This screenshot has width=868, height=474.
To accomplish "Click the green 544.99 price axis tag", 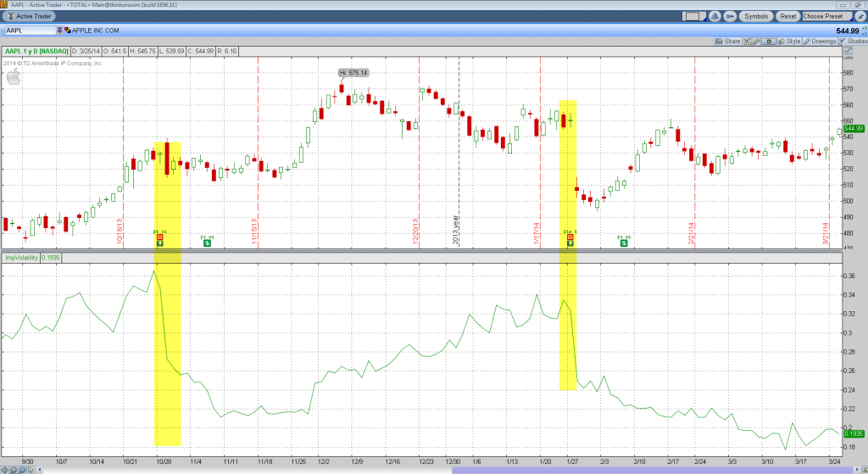I will pos(854,129).
